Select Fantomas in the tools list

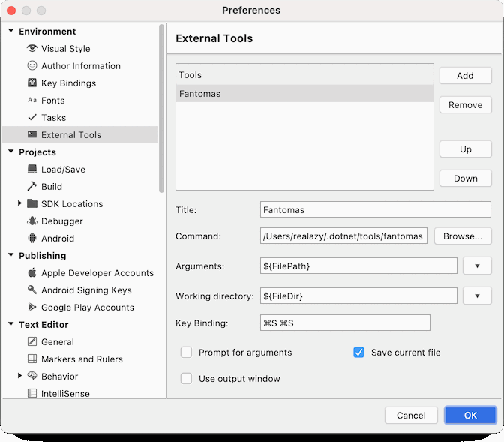pos(304,94)
